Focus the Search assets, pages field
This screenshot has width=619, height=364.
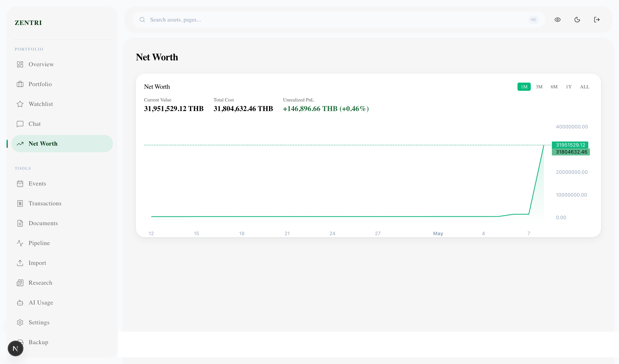339,20
